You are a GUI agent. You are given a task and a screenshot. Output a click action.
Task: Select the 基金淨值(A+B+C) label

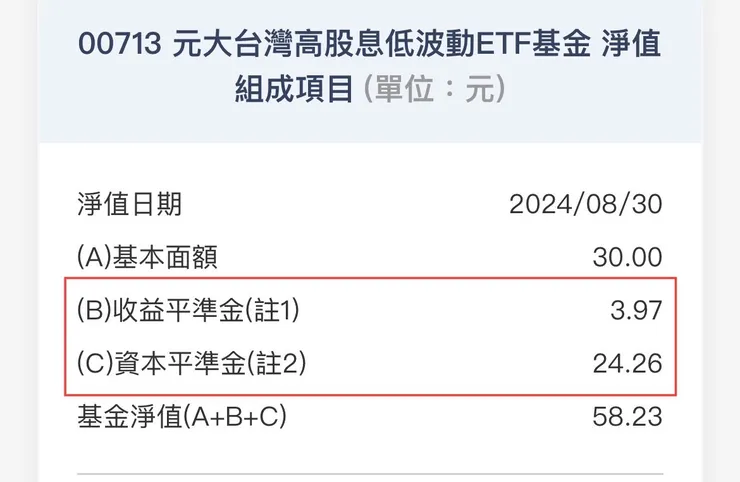(x=181, y=415)
